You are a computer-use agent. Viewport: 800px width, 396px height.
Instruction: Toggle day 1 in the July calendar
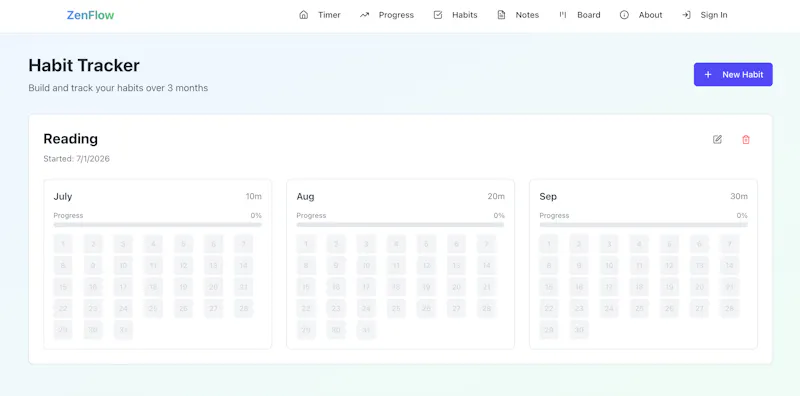pos(63,244)
